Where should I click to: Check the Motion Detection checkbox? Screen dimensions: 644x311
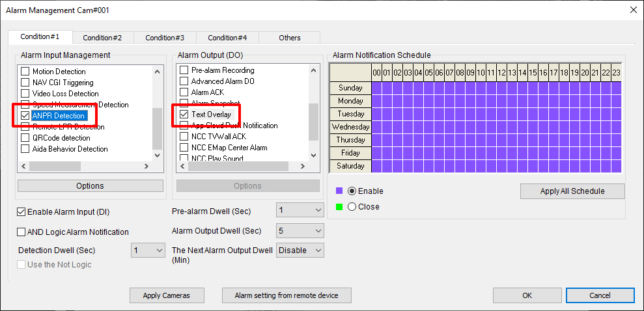click(26, 72)
